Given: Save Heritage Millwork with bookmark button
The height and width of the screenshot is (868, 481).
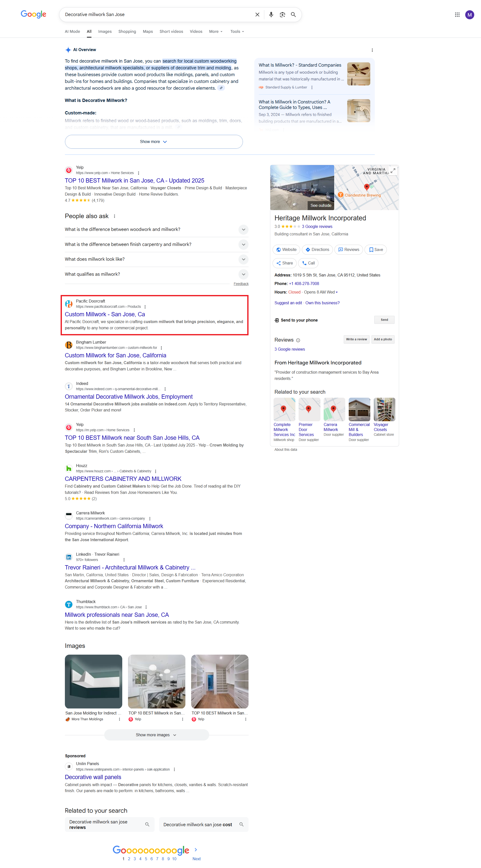Looking at the screenshot, I should 376,250.
